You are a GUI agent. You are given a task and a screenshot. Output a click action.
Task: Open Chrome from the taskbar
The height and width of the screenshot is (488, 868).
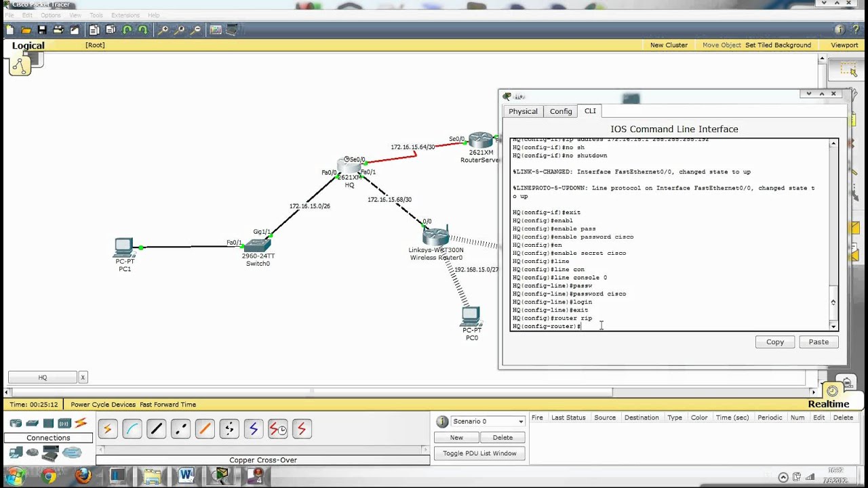coord(49,476)
